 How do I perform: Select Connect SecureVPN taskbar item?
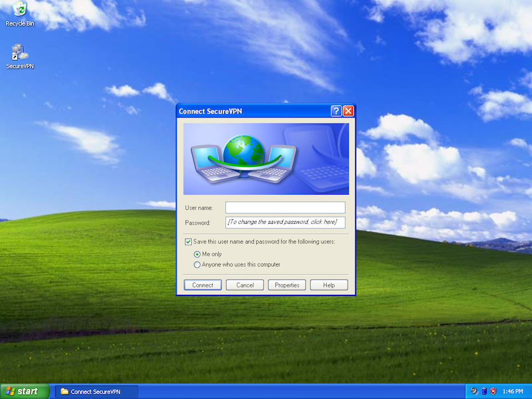96,391
